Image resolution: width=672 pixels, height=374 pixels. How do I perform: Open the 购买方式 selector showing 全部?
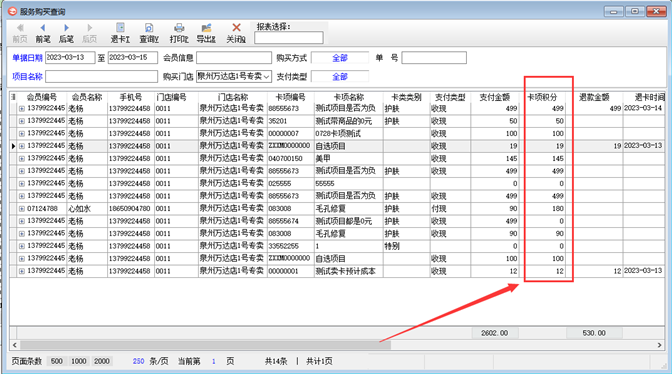point(340,57)
